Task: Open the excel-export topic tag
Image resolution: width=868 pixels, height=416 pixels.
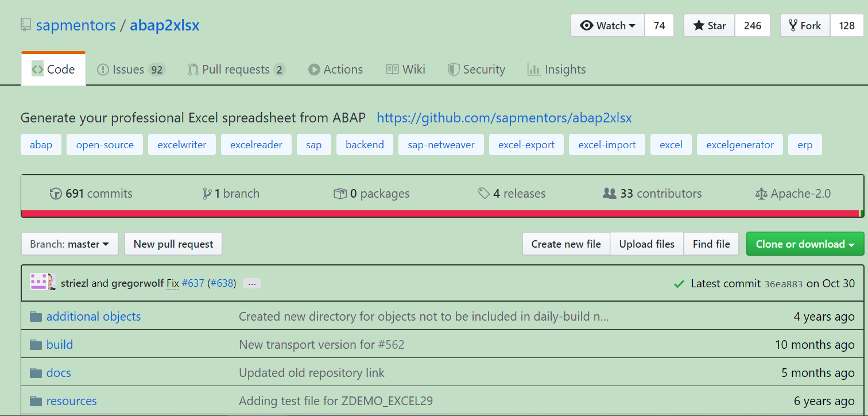Action: [526, 145]
